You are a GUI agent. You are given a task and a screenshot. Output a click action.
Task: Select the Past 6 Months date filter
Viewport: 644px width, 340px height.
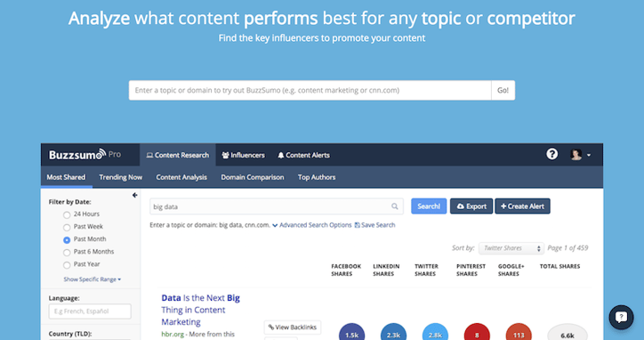point(67,253)
